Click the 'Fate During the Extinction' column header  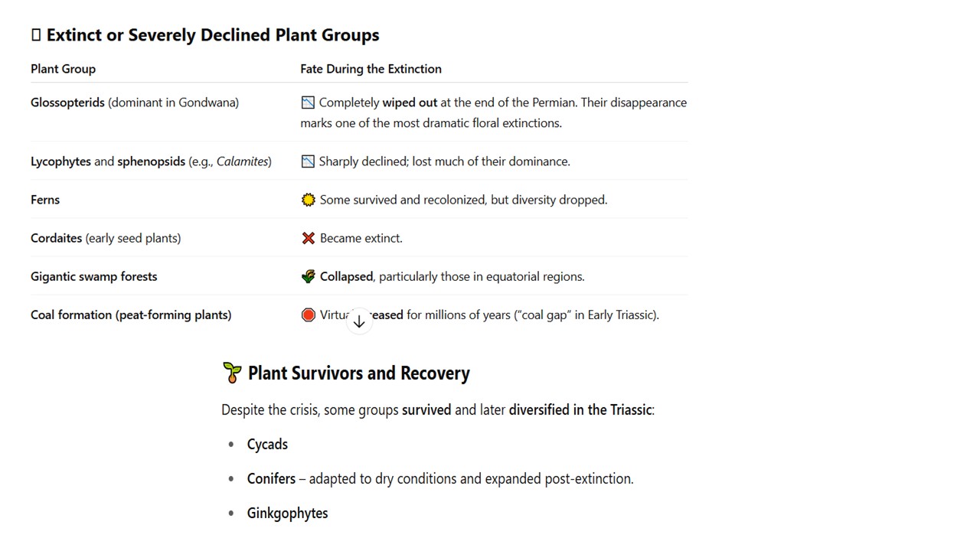371,69
